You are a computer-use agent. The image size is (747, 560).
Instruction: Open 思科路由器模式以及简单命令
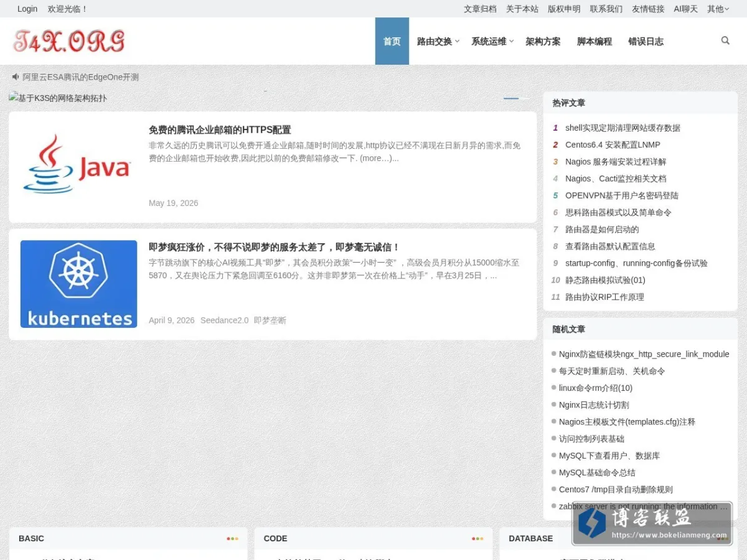pyautogui.click(x=618, y=212)
